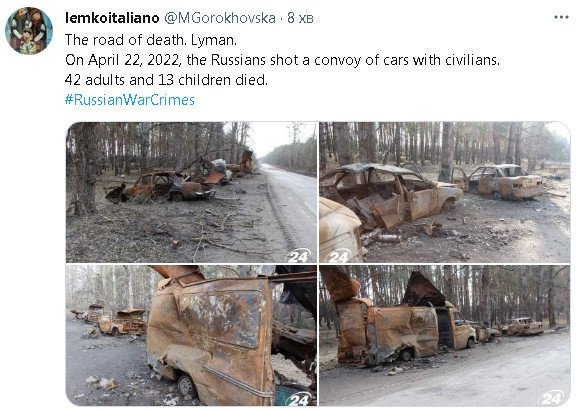Screen dimensions: 578x411
Task: Click the @MGorokhovska handle
Action: [220, 18]
